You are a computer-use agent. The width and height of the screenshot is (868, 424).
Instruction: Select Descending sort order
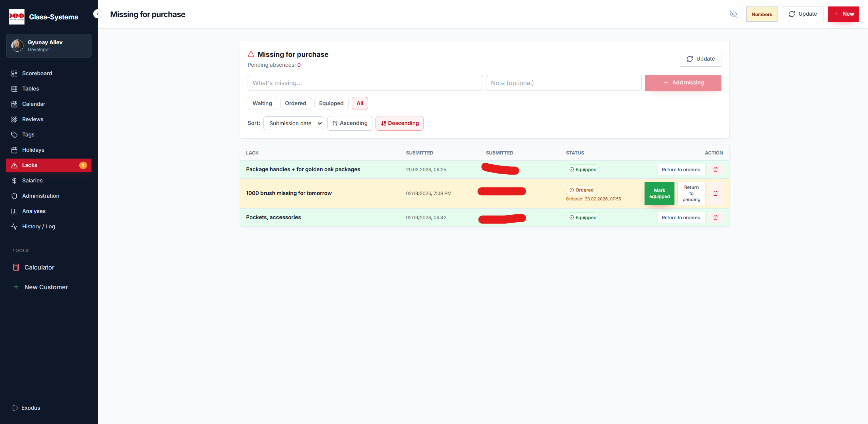pos(399,123)
